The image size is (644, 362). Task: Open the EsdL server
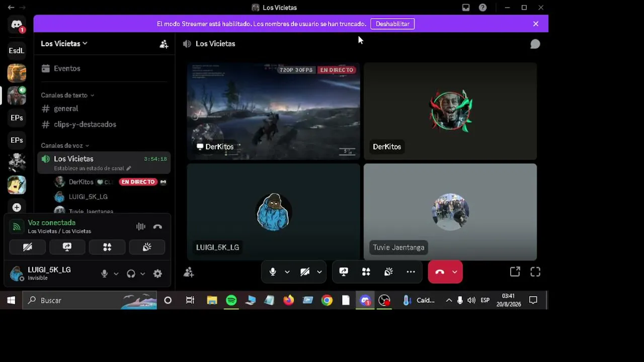pos(17,50)
